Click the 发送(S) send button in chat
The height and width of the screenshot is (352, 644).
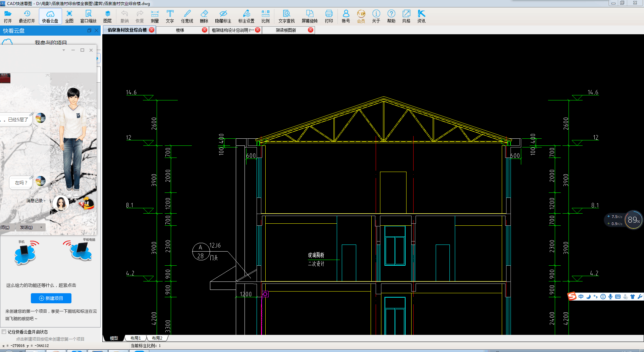(26, 227)
